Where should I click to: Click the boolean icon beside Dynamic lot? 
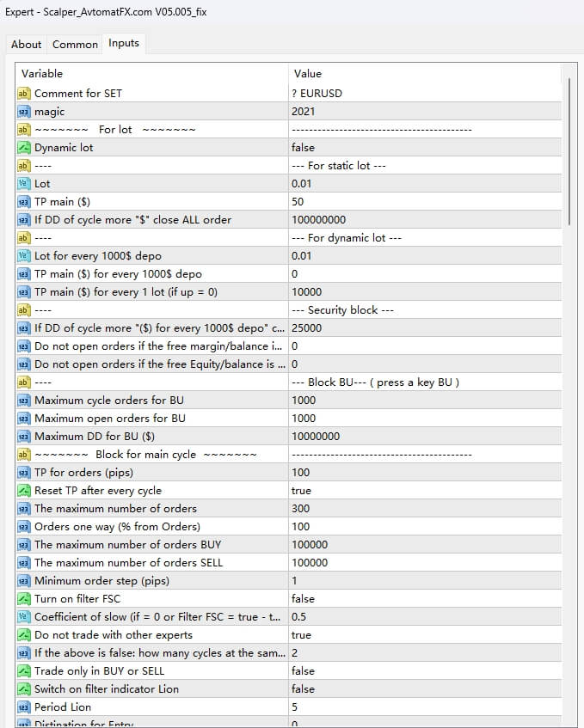(23, 148)
